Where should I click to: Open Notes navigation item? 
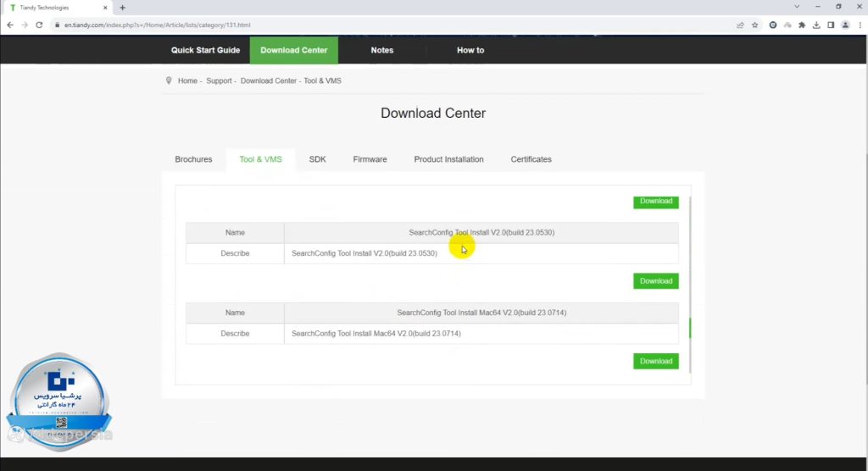(x=382, y=50)
